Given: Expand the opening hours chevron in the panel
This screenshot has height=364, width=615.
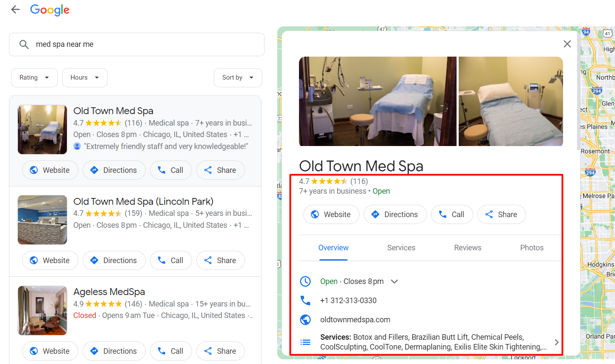Looking at the screenshot, I should tap(394, 281).
